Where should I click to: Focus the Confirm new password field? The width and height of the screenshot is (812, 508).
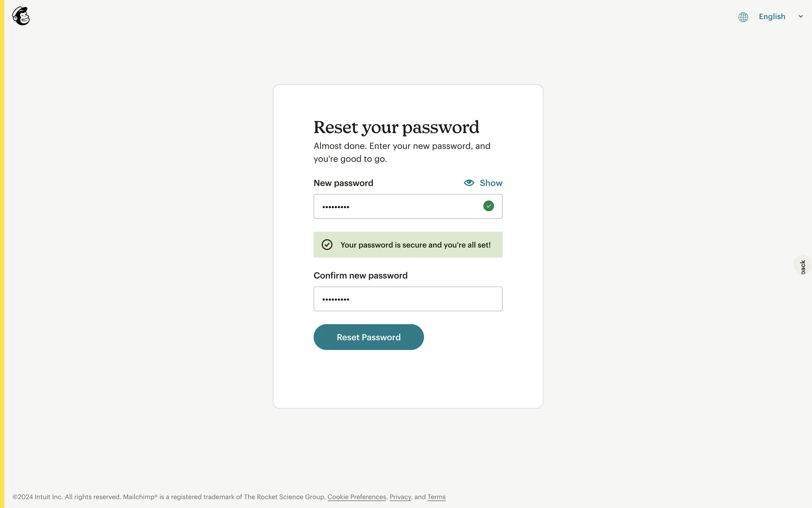(408, 299)
